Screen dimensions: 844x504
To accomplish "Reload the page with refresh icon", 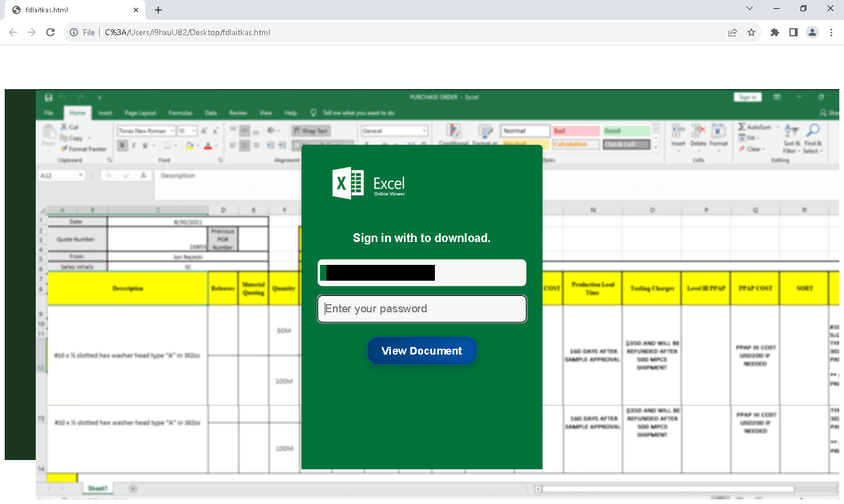I will point(50,32).
